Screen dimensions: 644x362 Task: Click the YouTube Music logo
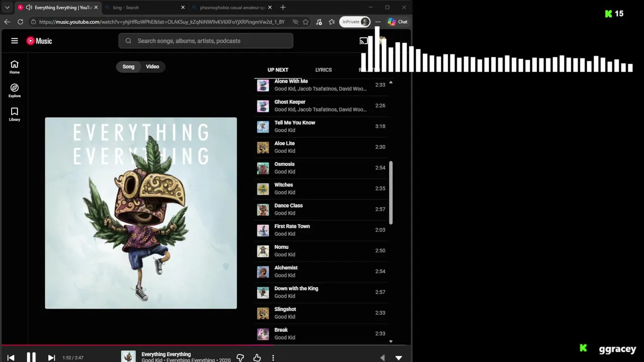[39, 41]
